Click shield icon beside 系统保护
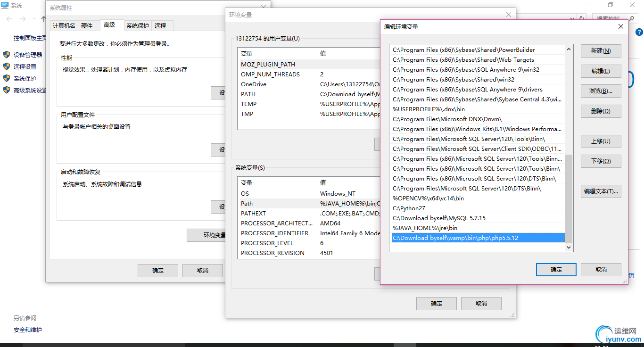 point(7,78)
